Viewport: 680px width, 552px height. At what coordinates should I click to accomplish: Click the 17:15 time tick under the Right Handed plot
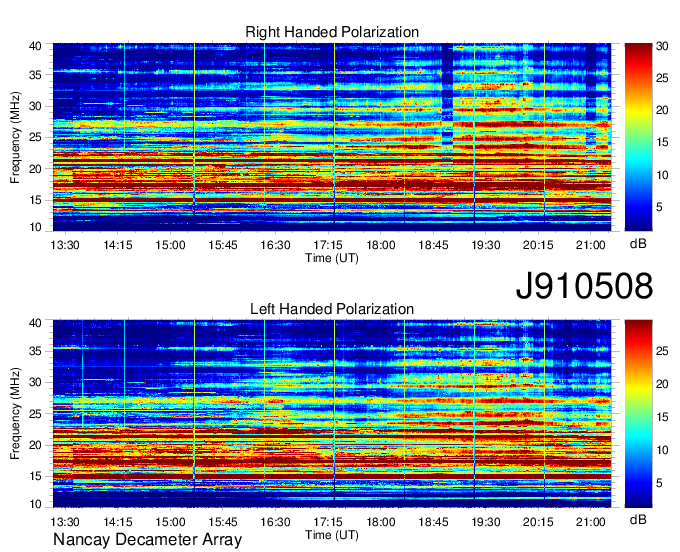[328, 245]
